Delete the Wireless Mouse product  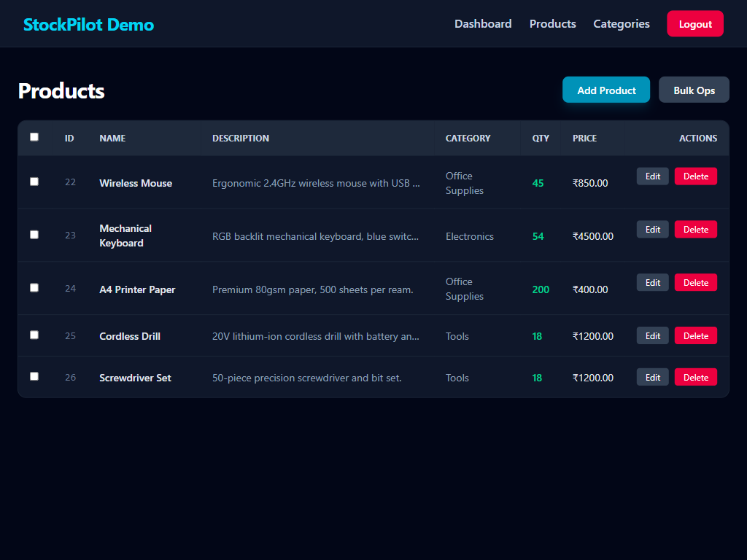[695, 176]
